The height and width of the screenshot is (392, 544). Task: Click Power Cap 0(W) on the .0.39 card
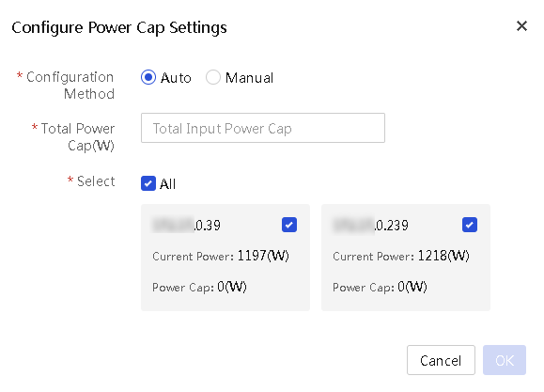click(x=199, y=287)
